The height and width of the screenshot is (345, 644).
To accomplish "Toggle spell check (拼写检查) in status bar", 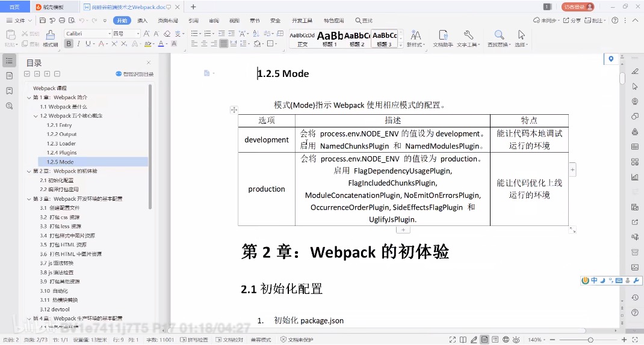I will [x=194, y=340].
